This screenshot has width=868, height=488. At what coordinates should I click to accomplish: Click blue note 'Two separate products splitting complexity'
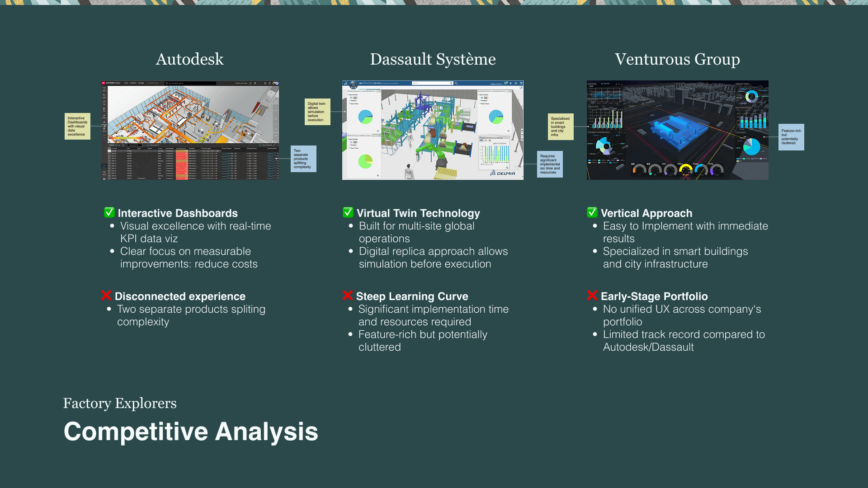[x=303, y=159]
